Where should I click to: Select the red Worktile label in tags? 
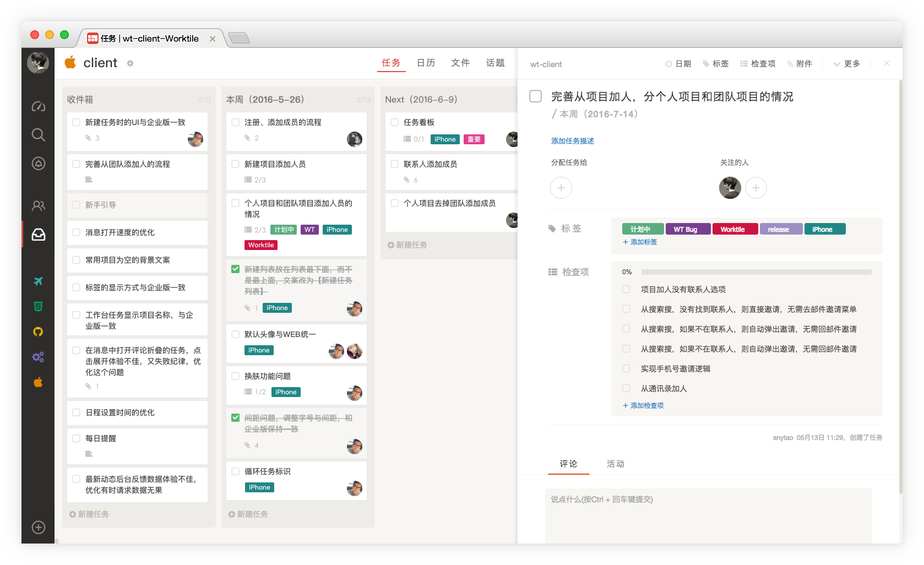tap(735, 229)
